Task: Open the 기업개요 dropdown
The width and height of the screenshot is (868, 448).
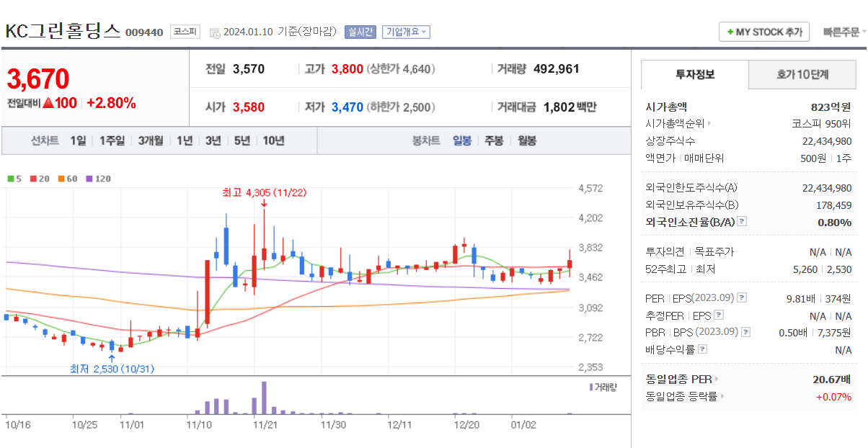Action: tap(406, 32)
